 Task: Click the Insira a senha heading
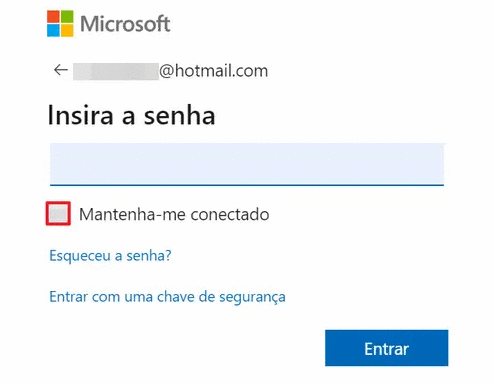(132, 115)
